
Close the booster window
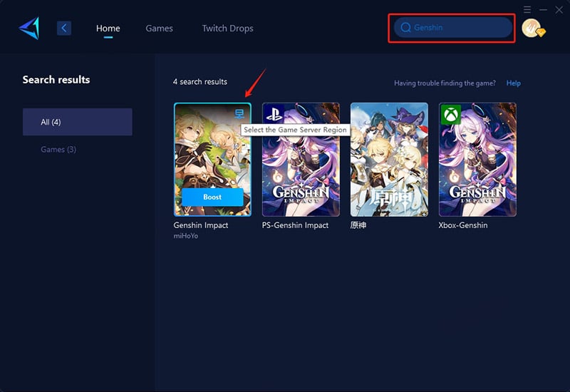pyautogui.click(x=559, y=10)
